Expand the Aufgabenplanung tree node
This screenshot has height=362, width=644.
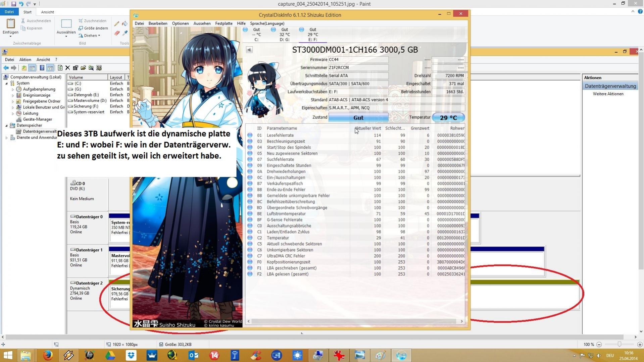click(13, 90)
